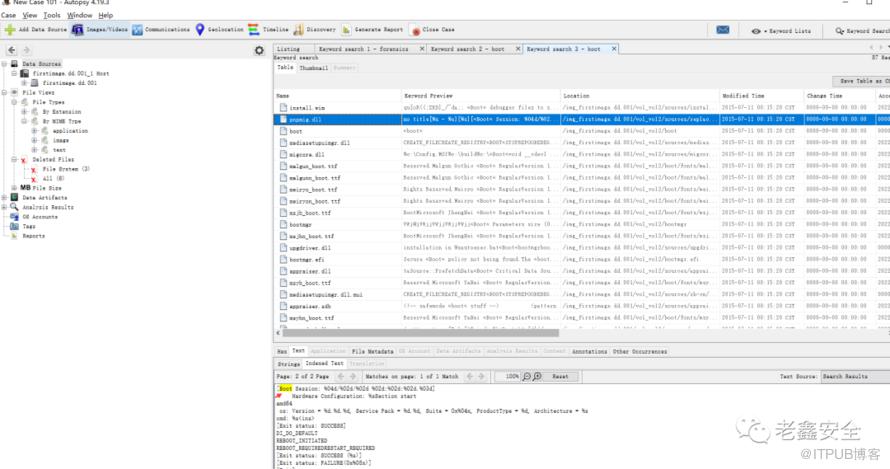Open tree settings gear icon
Viewport: 890px width, 469px height.
259,50
